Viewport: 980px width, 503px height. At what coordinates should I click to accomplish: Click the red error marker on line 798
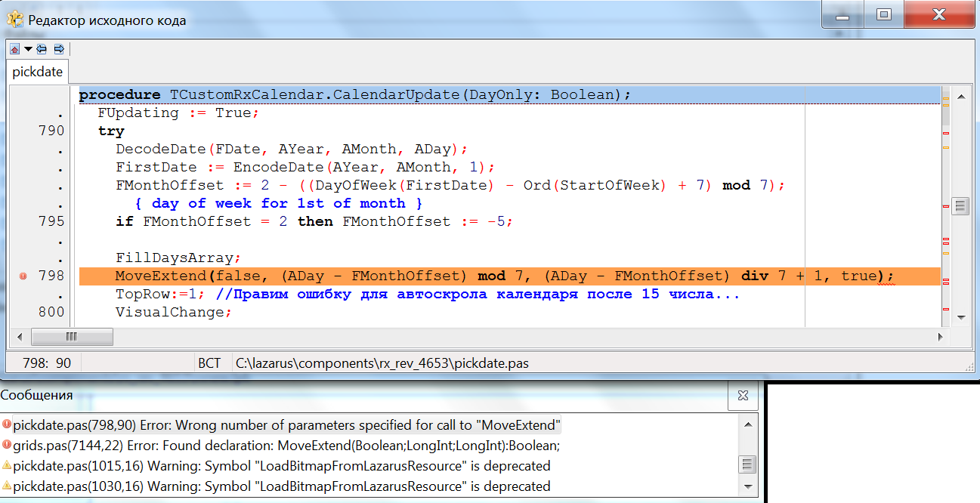[23, 276]
